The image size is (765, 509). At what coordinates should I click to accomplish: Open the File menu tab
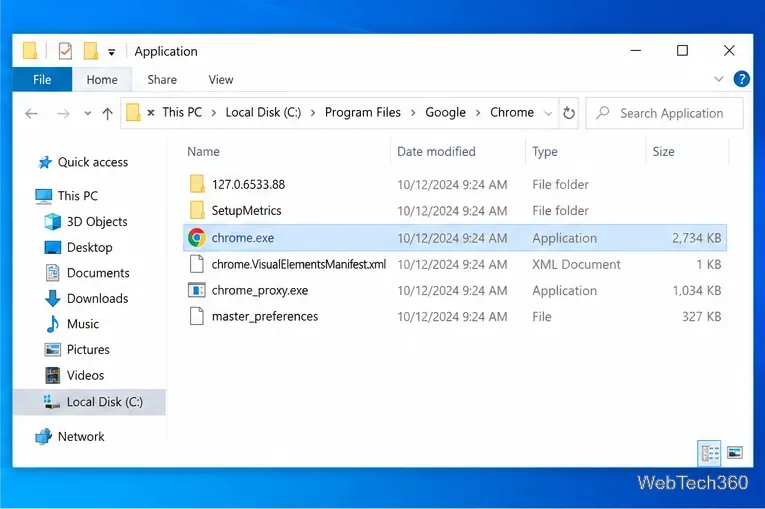coord(42,80)
